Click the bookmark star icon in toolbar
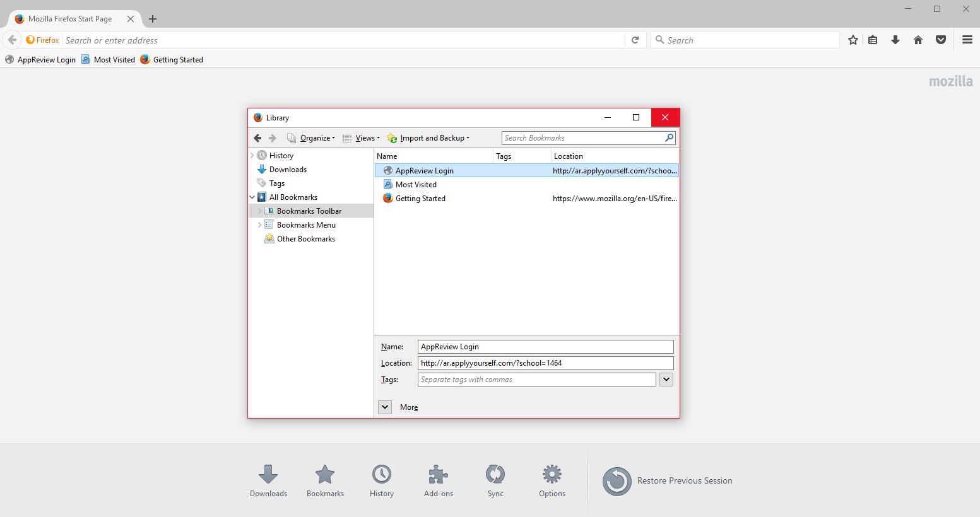980x517 pixels. [x=853, y=40]
